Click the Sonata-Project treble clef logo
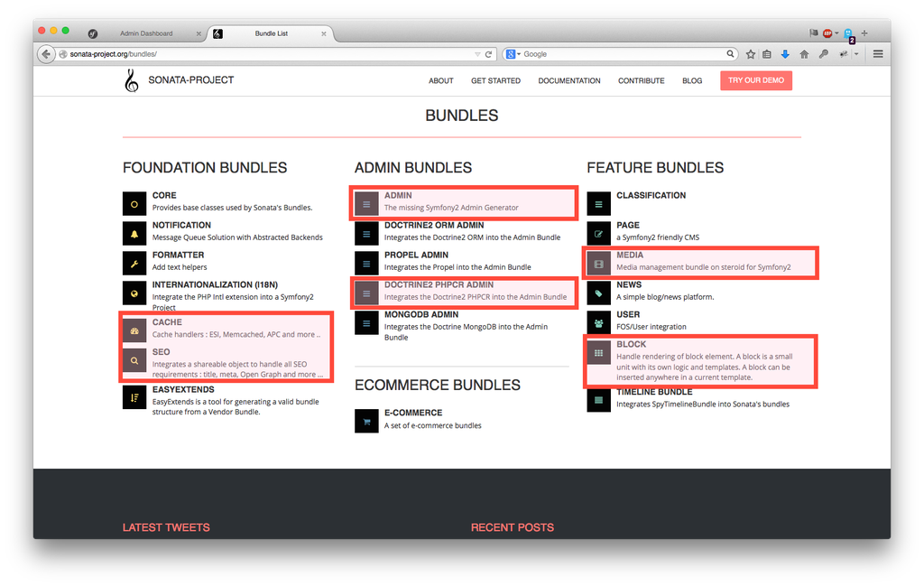The width and height of the screenshot is (924, 586). 132,81
